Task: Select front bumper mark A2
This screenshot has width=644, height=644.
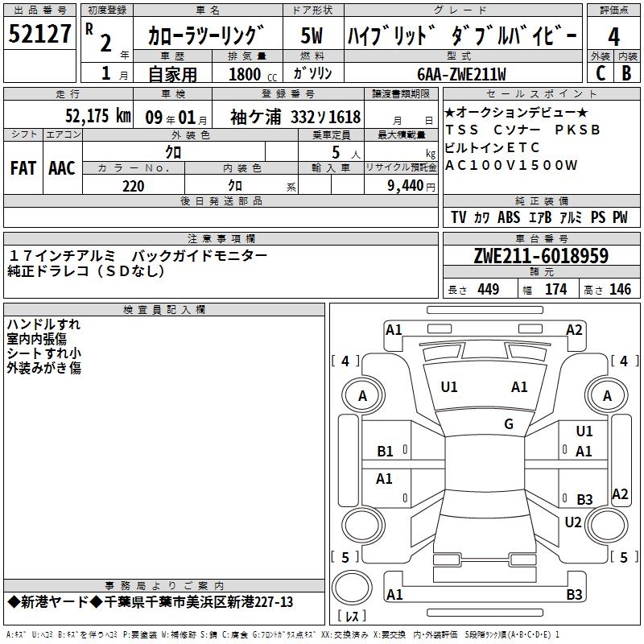Action: (574, 330)
